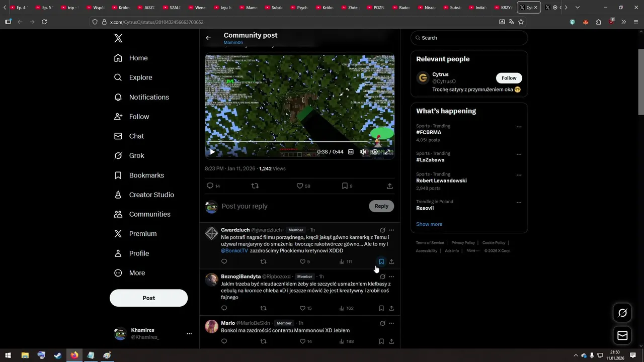Open the Terms of Service link

(x=430, y=243)
